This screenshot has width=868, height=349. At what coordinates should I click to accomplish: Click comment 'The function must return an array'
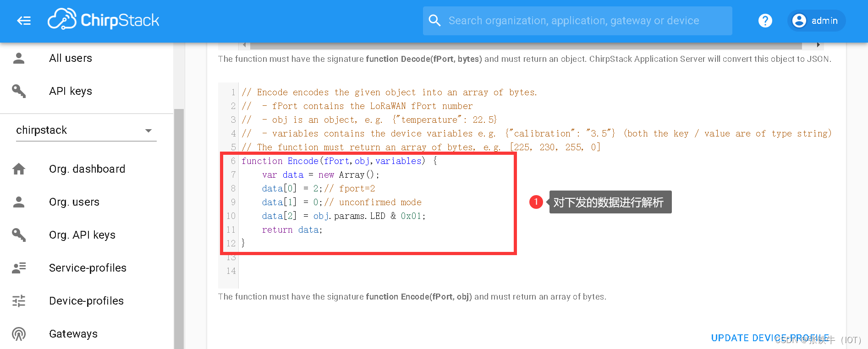pos(421,147)
